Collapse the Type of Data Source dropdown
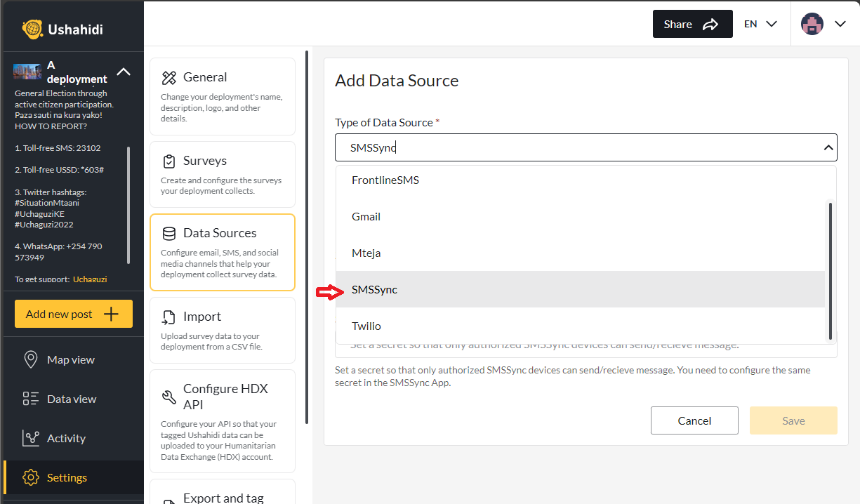 [x=828, y=147]
